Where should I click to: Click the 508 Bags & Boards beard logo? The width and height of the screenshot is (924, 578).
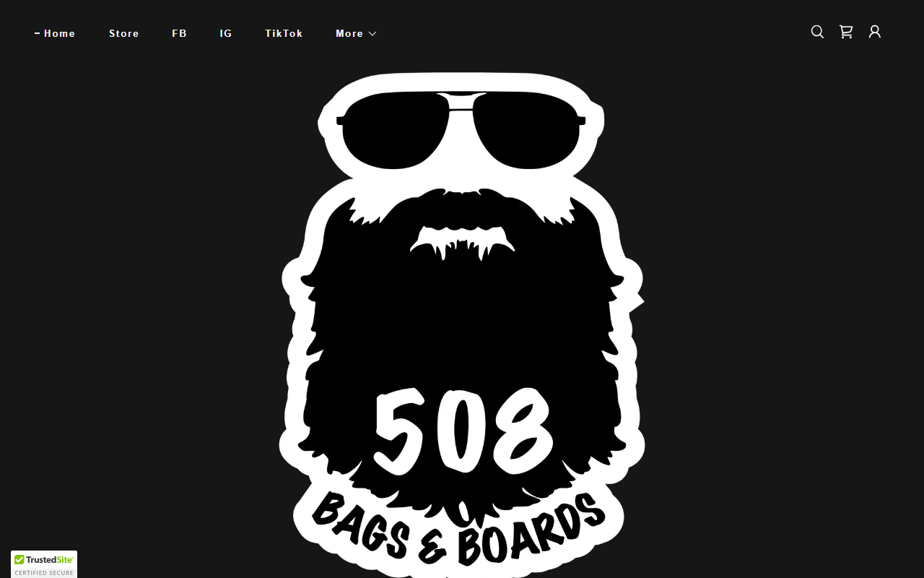[x=462, y=324]
